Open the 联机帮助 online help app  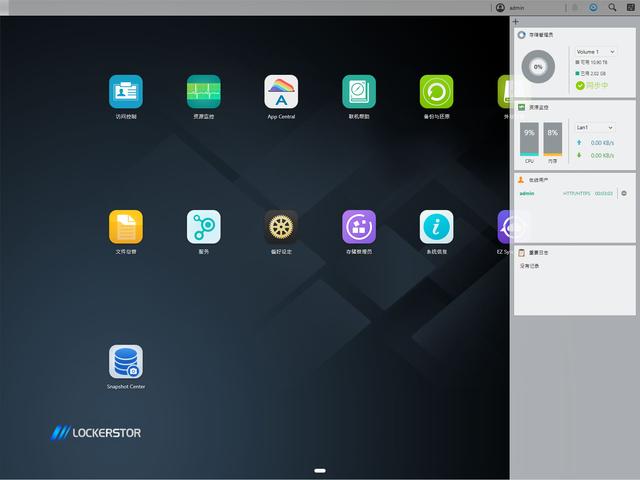point(359,92)
